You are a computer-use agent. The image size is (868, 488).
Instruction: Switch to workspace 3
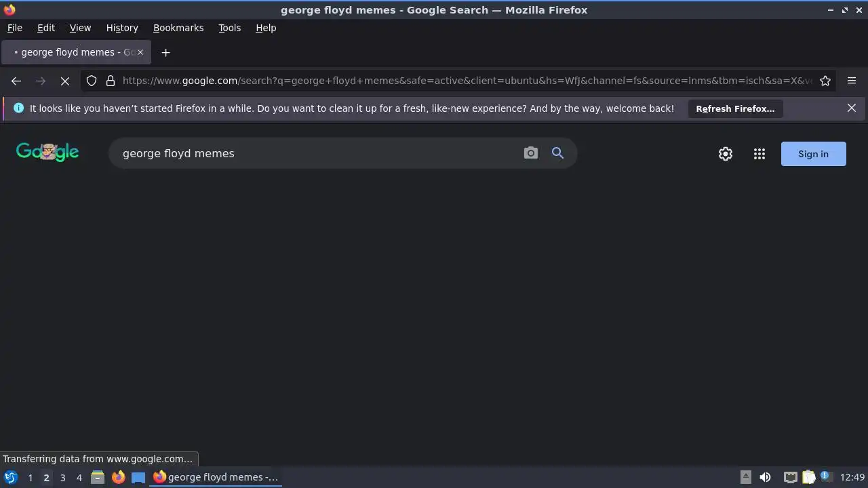pos(62,478)
